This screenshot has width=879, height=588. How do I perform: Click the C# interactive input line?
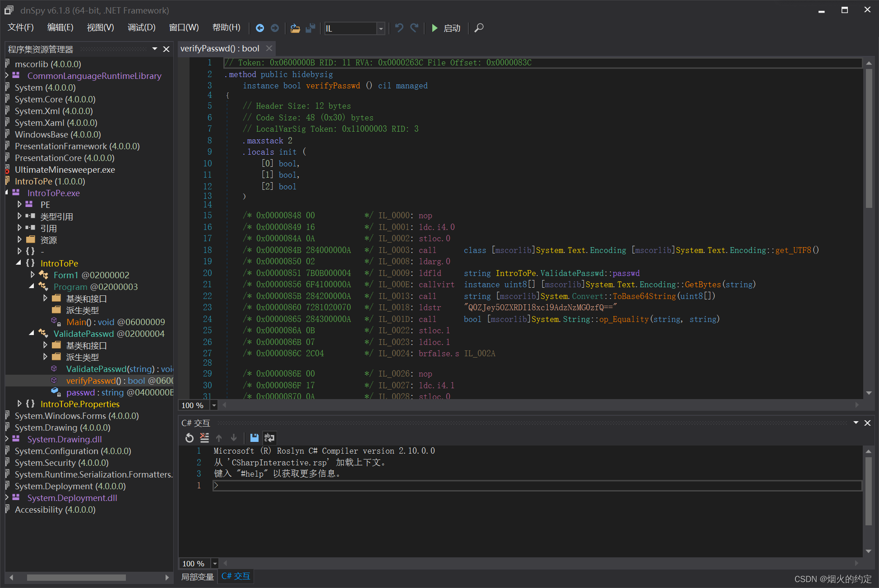[x=537, y=486]
